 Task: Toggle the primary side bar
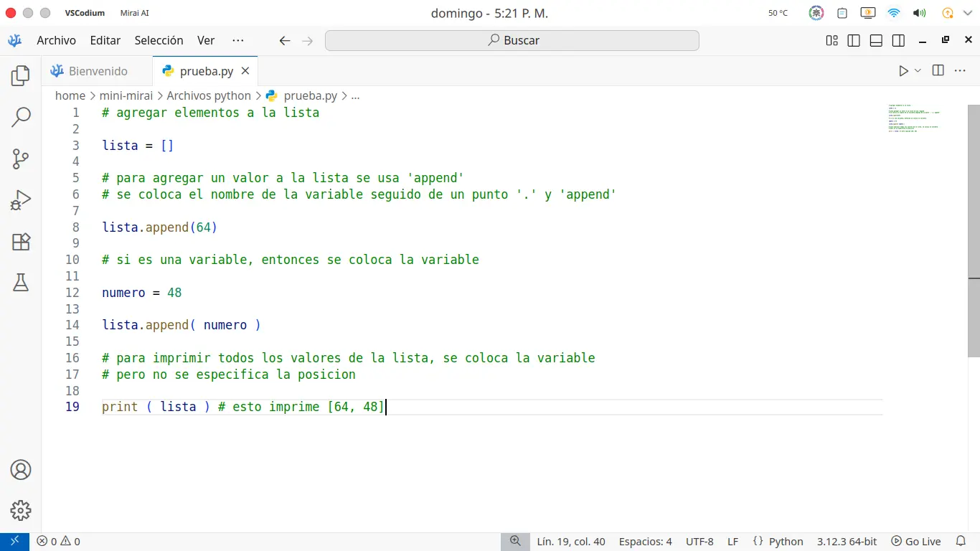(854, 41)
